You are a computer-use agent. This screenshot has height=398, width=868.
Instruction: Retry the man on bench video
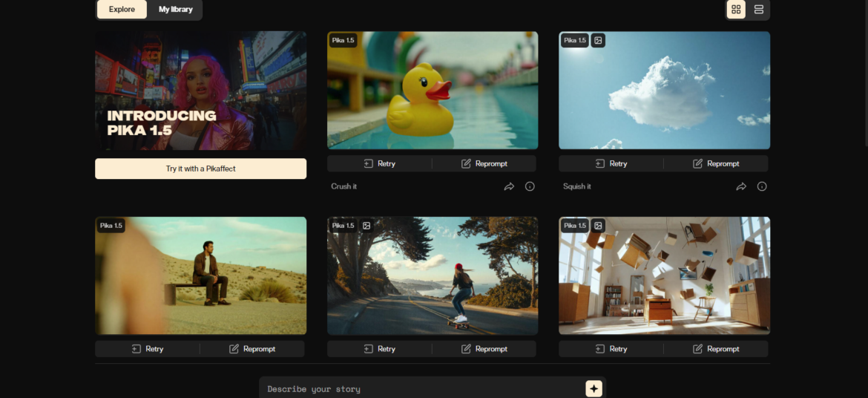[147, 349]
